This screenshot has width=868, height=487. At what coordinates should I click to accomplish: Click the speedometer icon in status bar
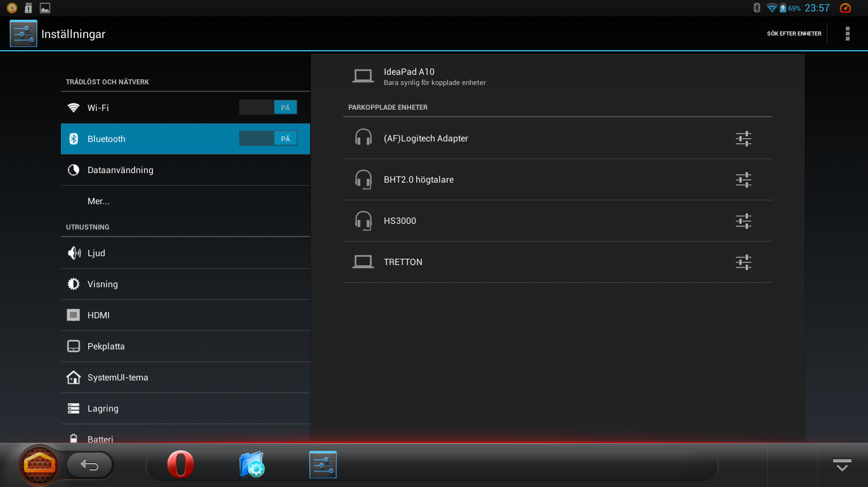click(x=845, y=8)
